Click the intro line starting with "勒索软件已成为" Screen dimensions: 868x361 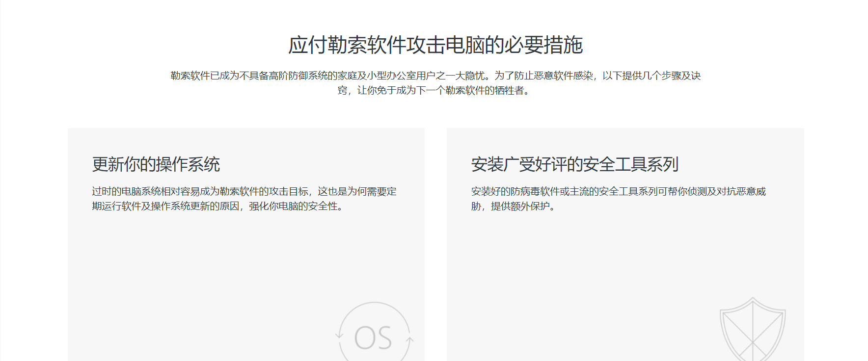435,76
